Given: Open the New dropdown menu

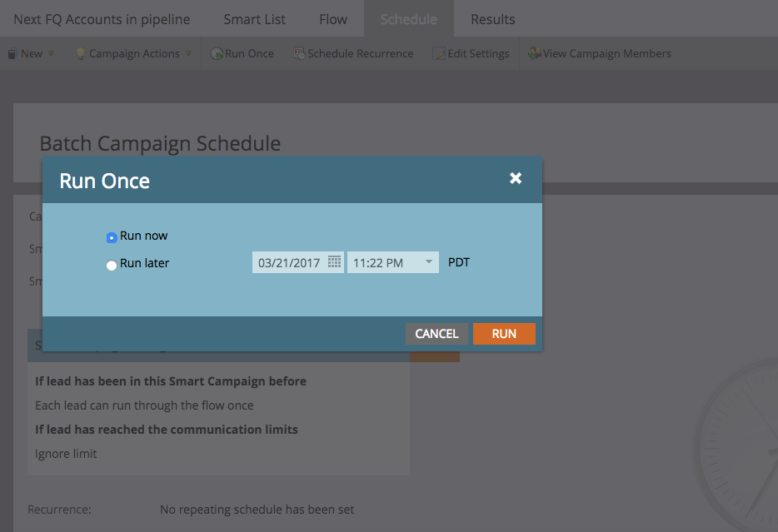Looking at the screenshot, I should click(32, 53).
